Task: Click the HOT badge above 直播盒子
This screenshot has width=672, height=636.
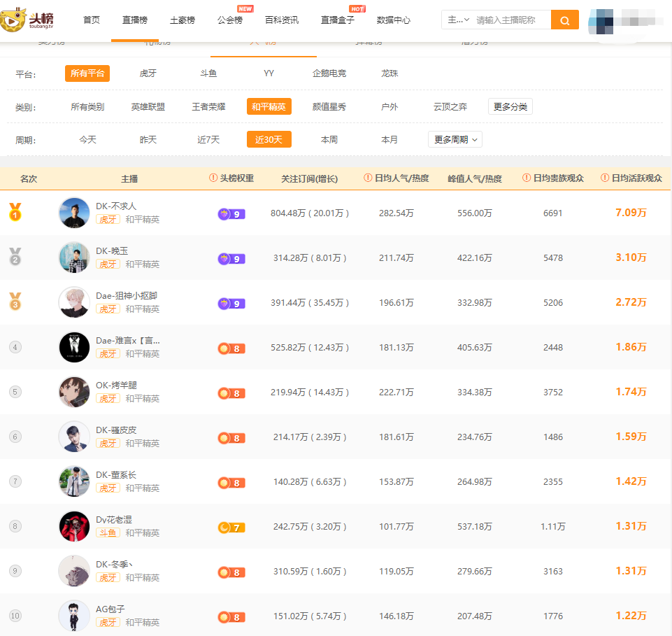Action: 357,9
